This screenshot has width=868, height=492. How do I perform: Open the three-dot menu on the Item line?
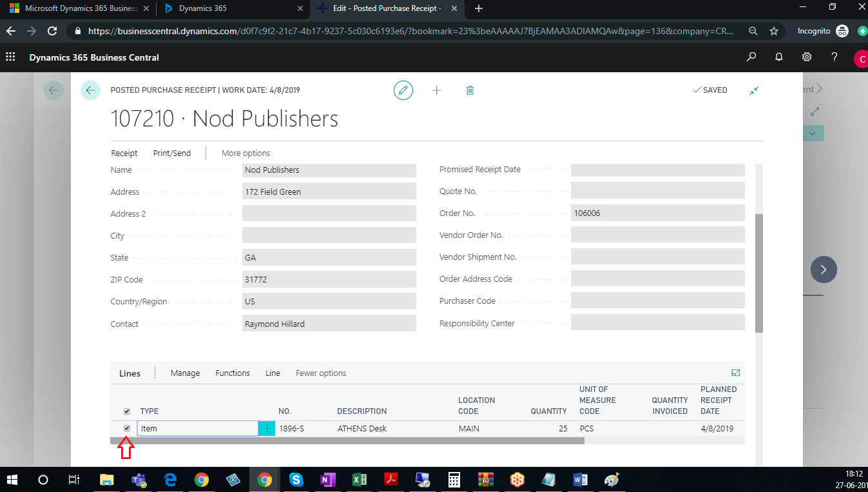(267, 429)
